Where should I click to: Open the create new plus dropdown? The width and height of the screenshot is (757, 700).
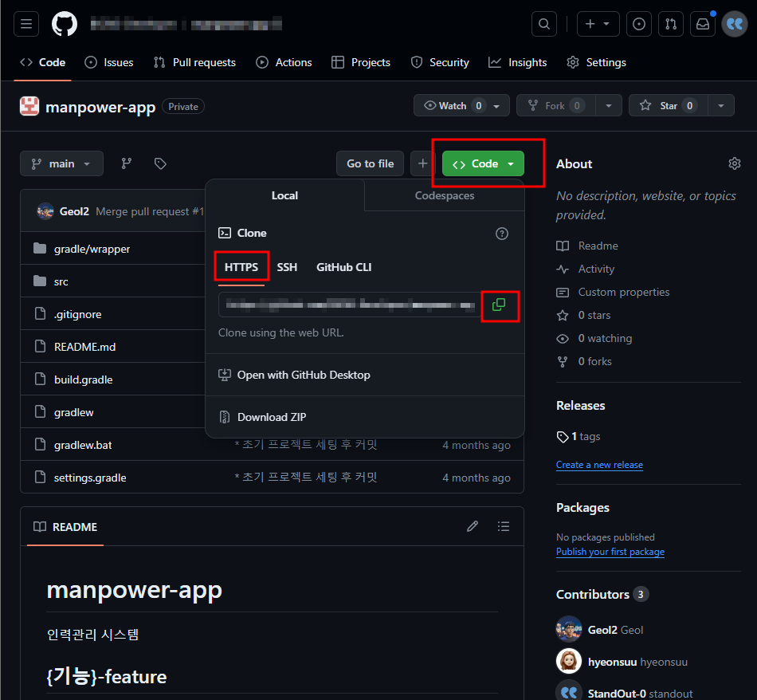[x=598, y=24]
